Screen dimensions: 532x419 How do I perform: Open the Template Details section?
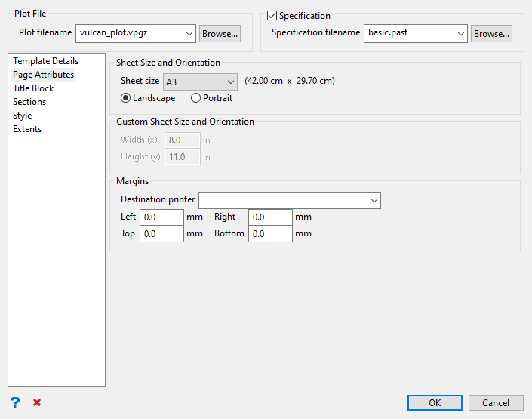click(x=45, y=61)
